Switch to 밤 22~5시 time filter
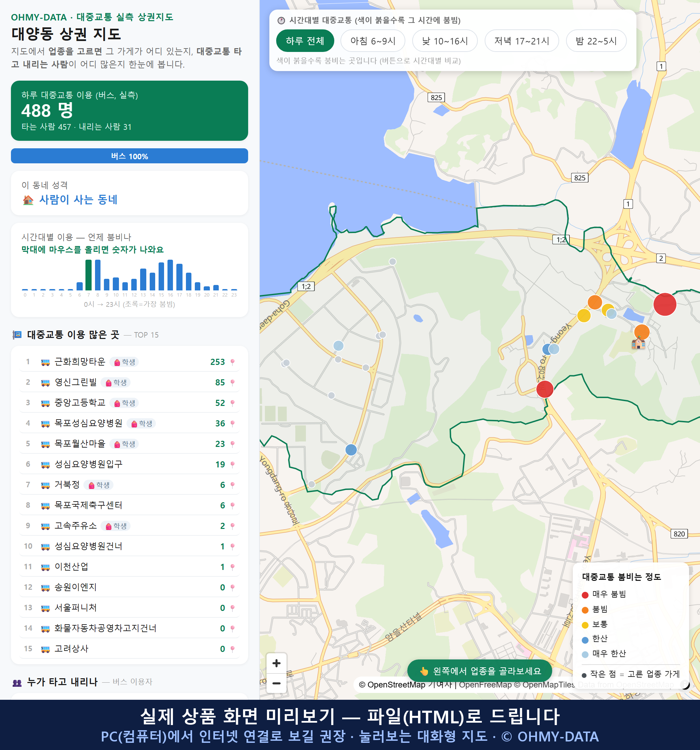The height and width of the screenshot is (750, 700). [x=596, y=41]
